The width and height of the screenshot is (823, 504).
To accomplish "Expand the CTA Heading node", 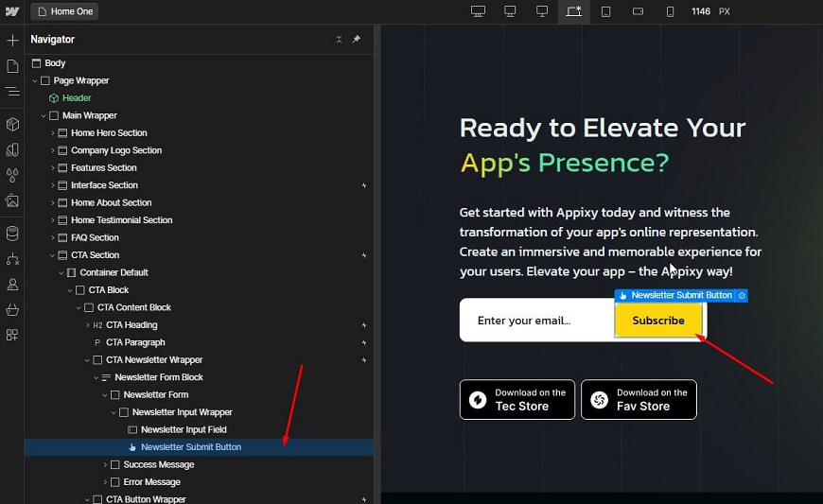I will pyautogui.click(x=88, y=325).
